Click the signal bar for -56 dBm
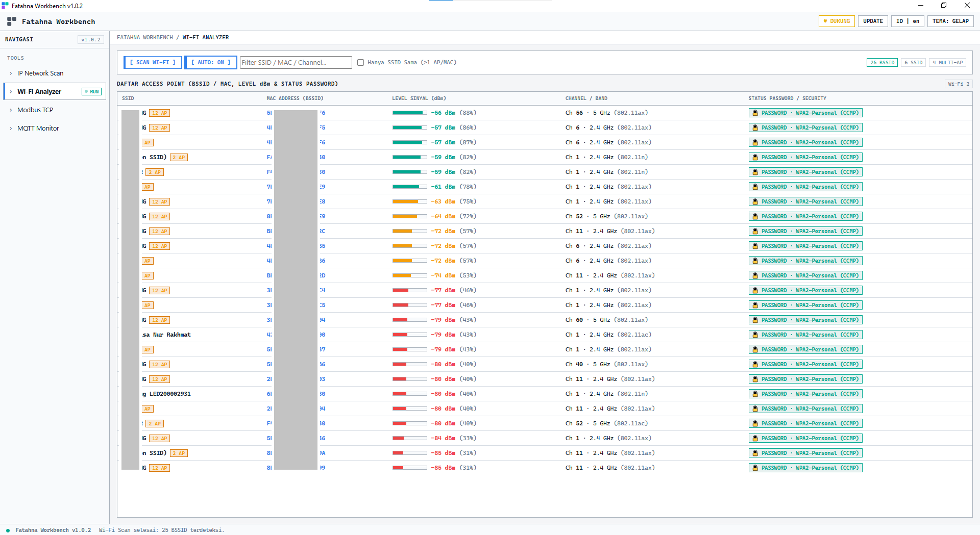Viewport: 980px width, 535px height. [x=409, y=113]
